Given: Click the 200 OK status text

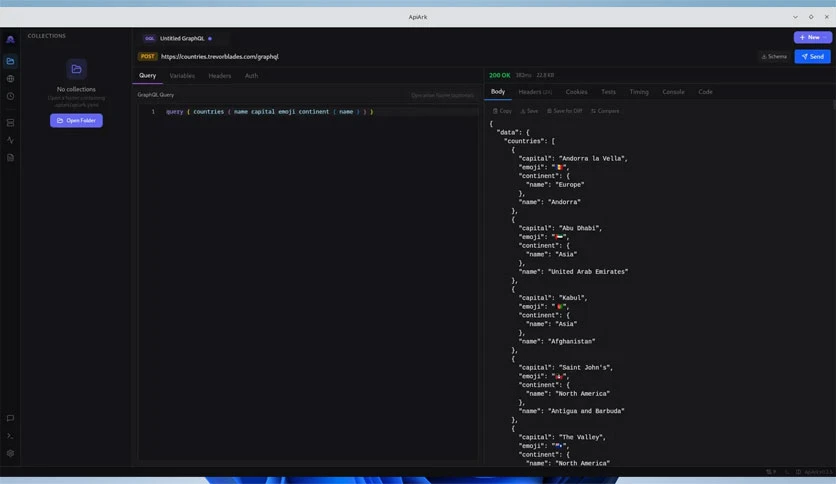Looking at the screenshot, I should point(500,75).
